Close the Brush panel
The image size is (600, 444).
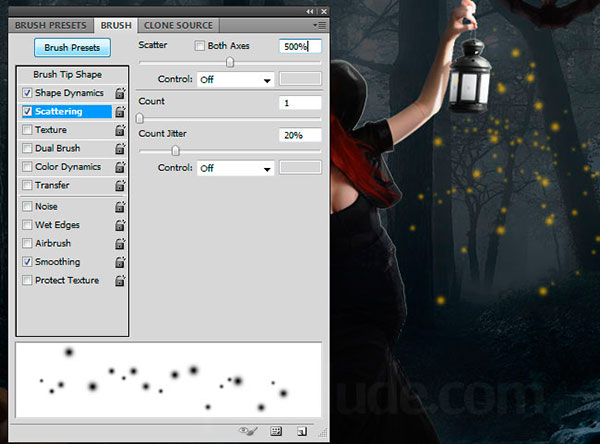(324, 11)
